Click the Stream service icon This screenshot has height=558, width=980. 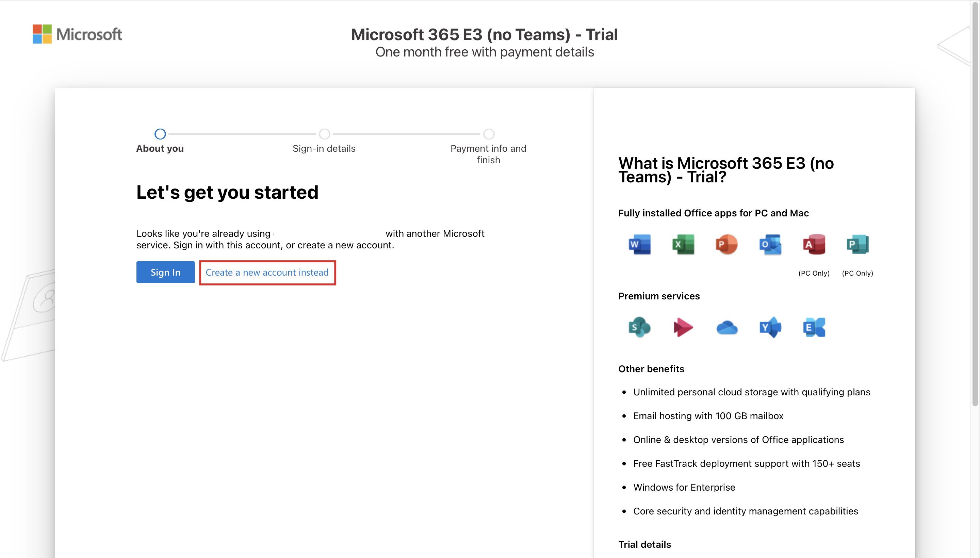click(x=683, y=327)
